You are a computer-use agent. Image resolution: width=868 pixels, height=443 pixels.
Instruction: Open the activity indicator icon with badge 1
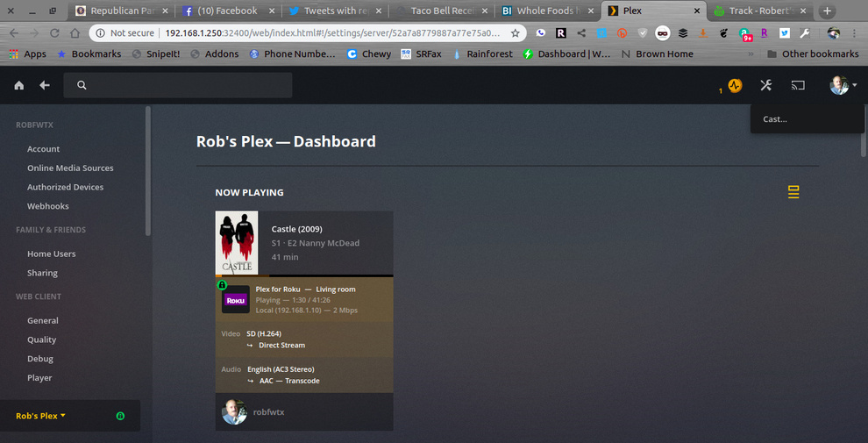735,85
